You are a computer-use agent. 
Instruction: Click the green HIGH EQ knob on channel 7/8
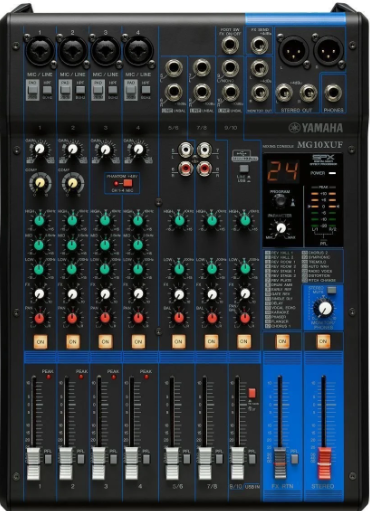pos(212,220)
